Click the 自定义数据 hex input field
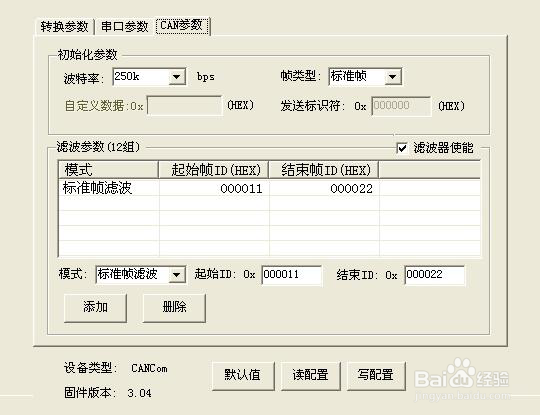 click(184, 105)
